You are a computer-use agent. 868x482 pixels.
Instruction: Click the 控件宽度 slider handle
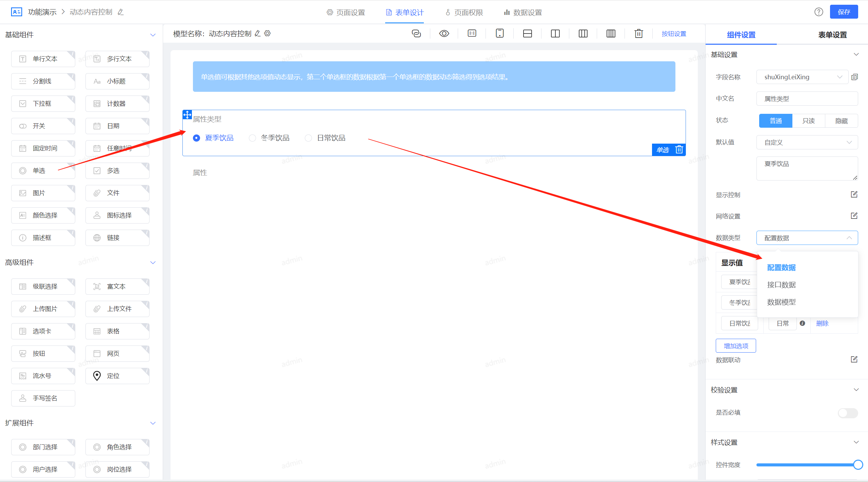[x=857, y=465]
